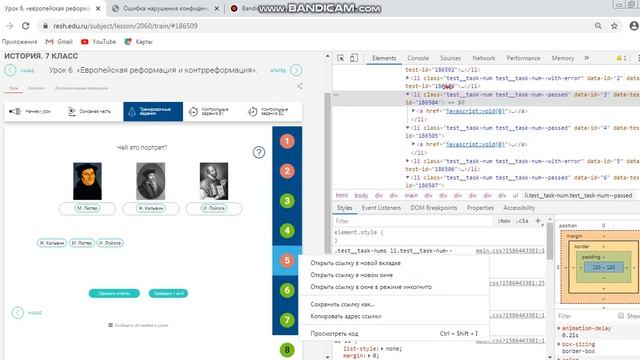Image resolution: width=640 pixels, height=360 pixels.
Task: Toggle the .cls class editor button
Action: coord(522,221)
